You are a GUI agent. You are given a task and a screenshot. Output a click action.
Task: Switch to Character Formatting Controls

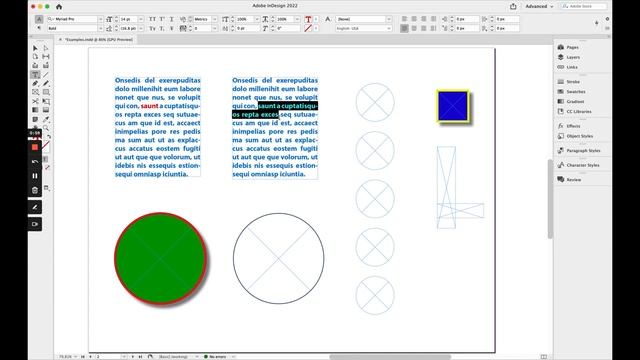tap(39, 19)
